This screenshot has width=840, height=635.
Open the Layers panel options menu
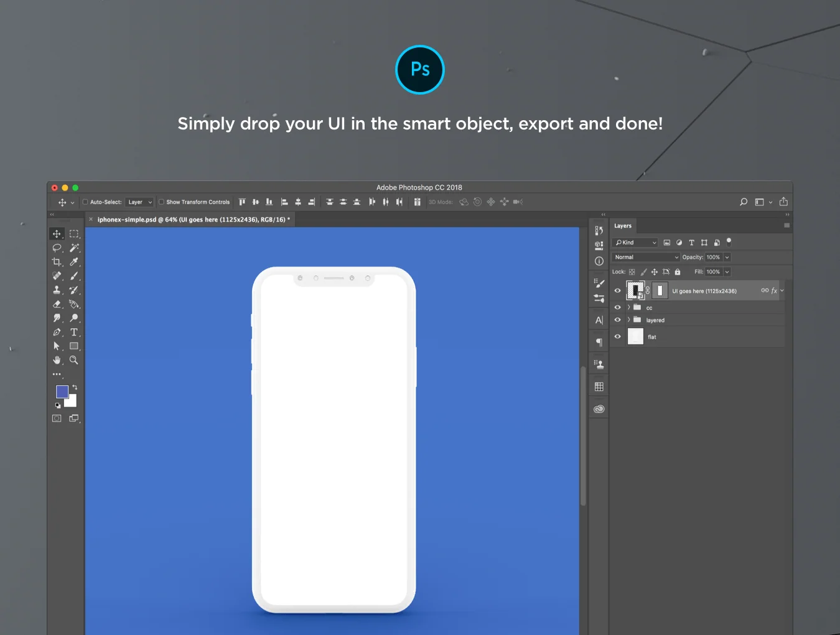pyautogui.click(x=786, y=225)
